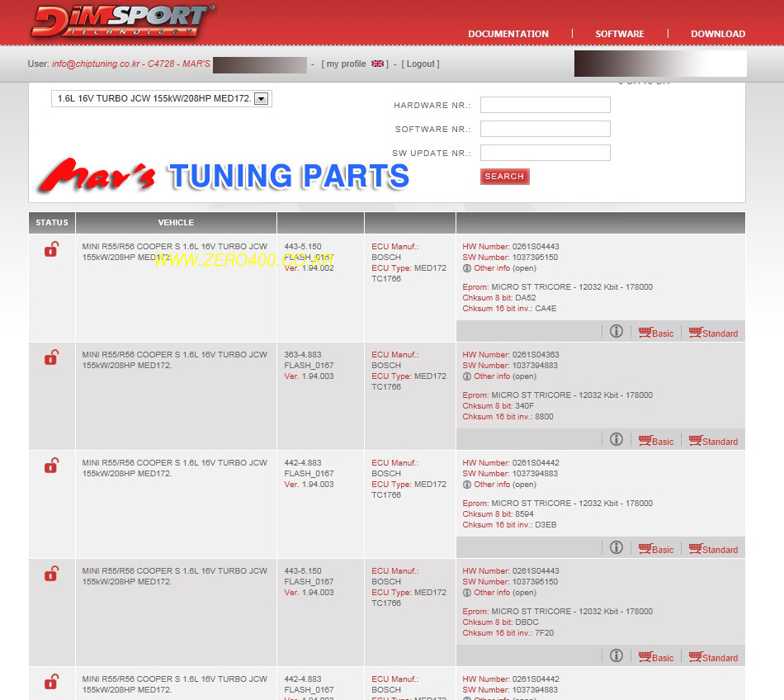Add Basic cart for Chksum 8594 file
The image size is (784, 700).
(656, 548)
